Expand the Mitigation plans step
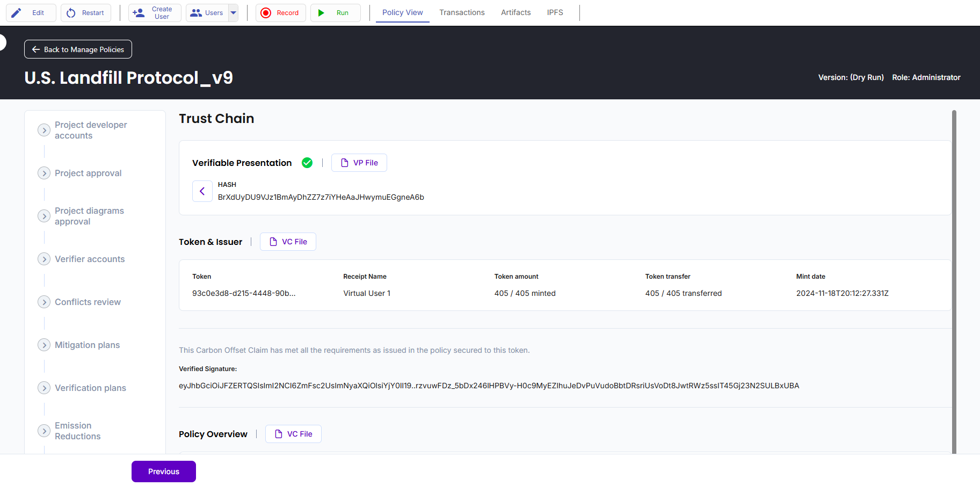The width and height of the screenshot is (980, 486). [x=44, y=345]
